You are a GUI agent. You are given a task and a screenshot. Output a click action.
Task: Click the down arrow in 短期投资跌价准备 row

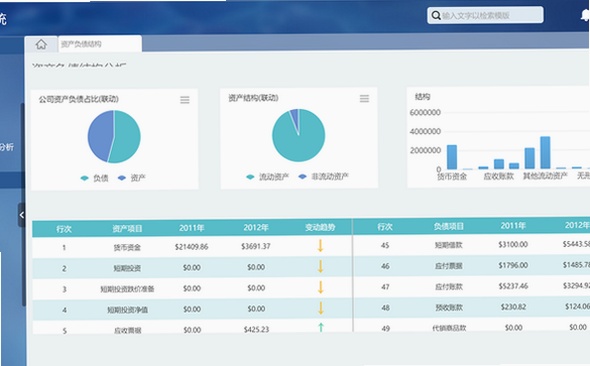coord(321,287)
